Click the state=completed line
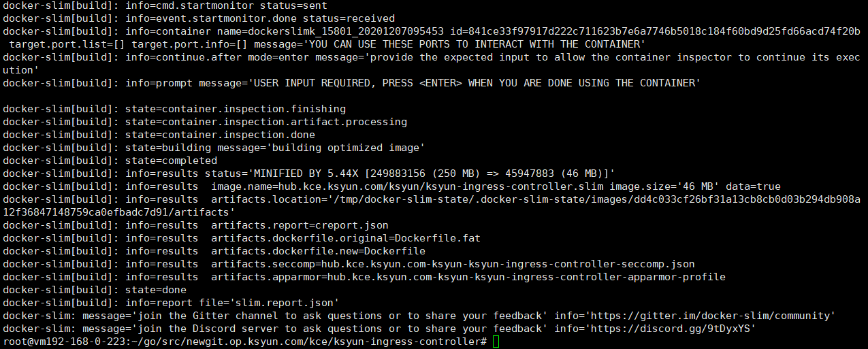868x349 pixels. pos(171,161)
